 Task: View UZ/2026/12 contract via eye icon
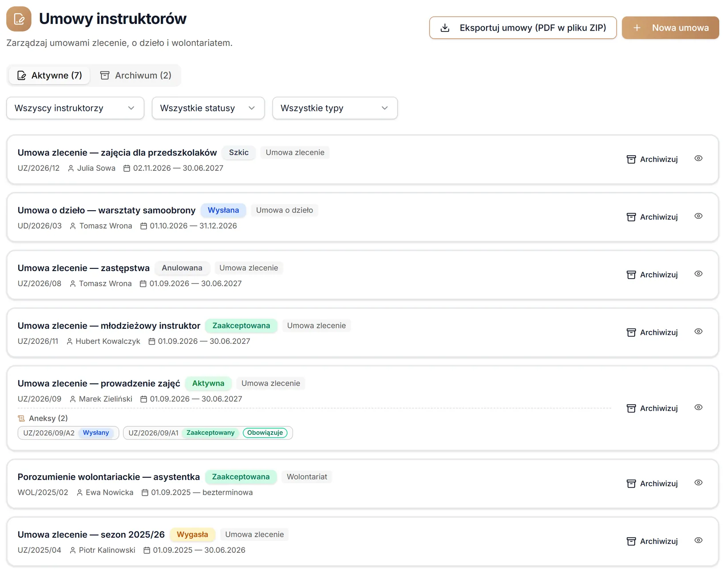pos(698,158)
